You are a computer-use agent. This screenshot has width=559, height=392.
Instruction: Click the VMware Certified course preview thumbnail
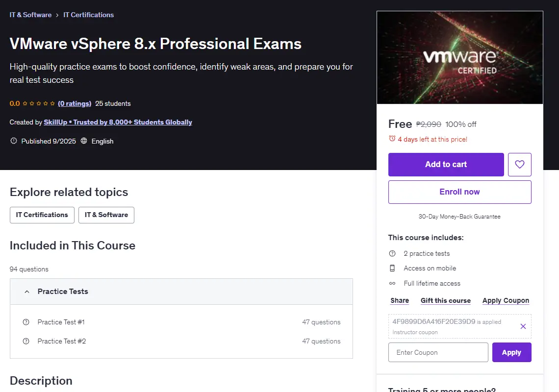tap(460, 57)
